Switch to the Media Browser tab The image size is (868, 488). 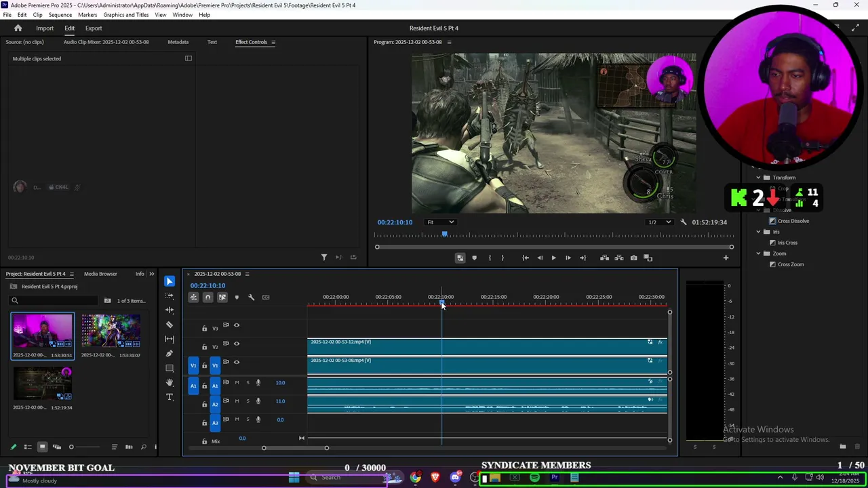100,274
